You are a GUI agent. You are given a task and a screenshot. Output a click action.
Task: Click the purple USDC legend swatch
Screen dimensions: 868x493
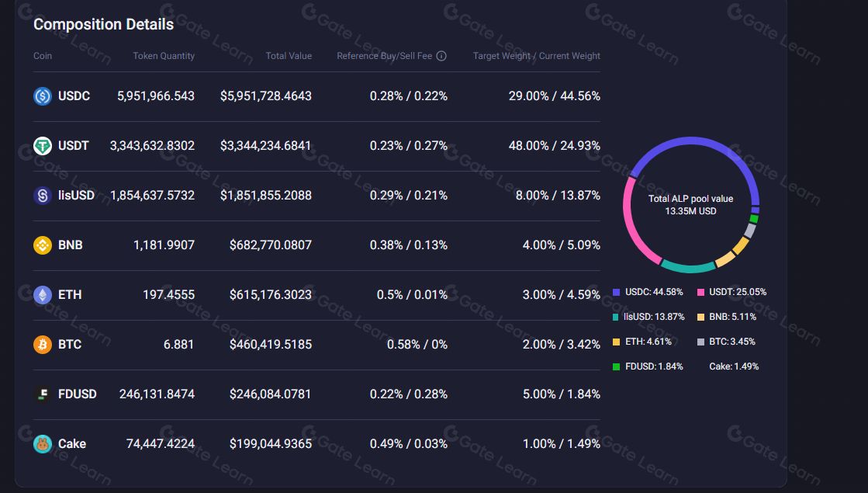click(617, 292)
